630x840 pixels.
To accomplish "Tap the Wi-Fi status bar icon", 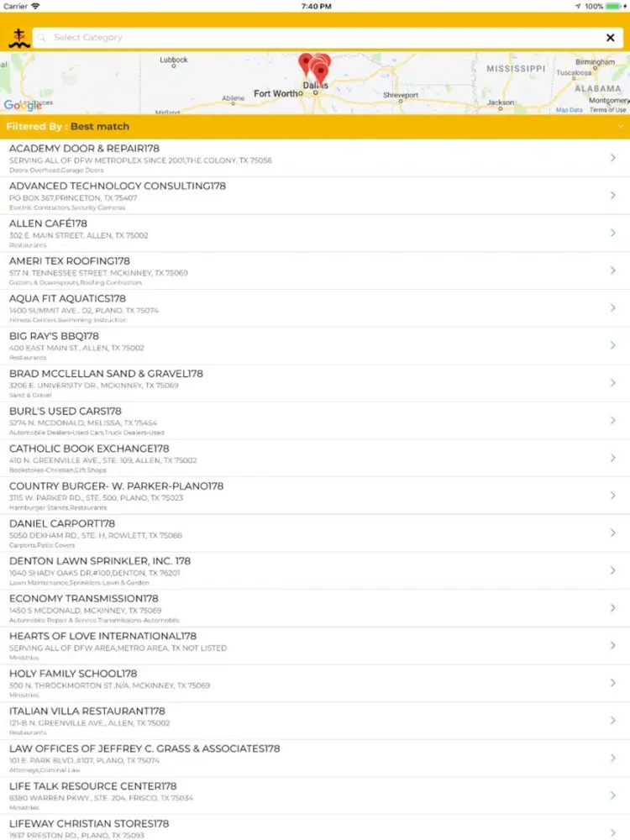I will (x=35, y=6).
